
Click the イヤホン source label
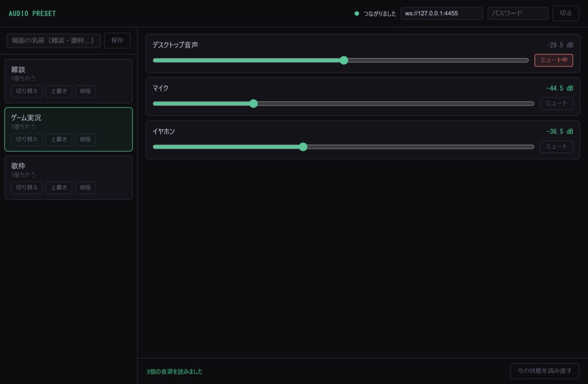(x=164, y=131)
